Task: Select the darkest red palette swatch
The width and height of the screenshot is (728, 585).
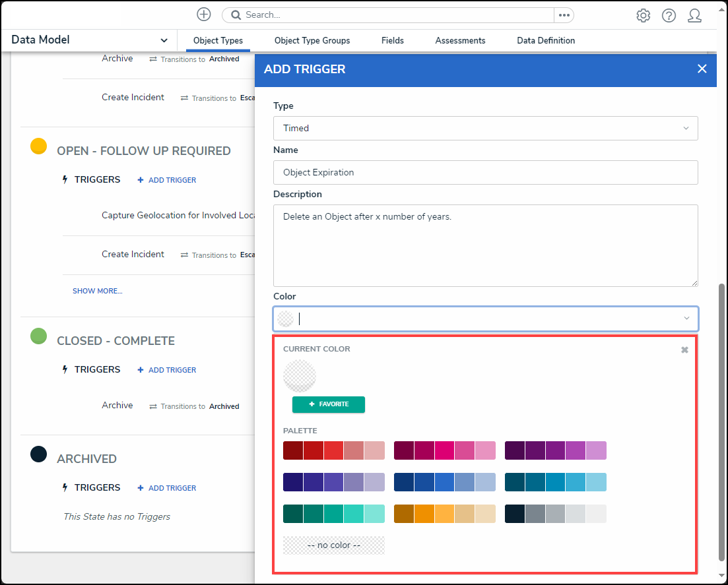Action: [293, 450]
